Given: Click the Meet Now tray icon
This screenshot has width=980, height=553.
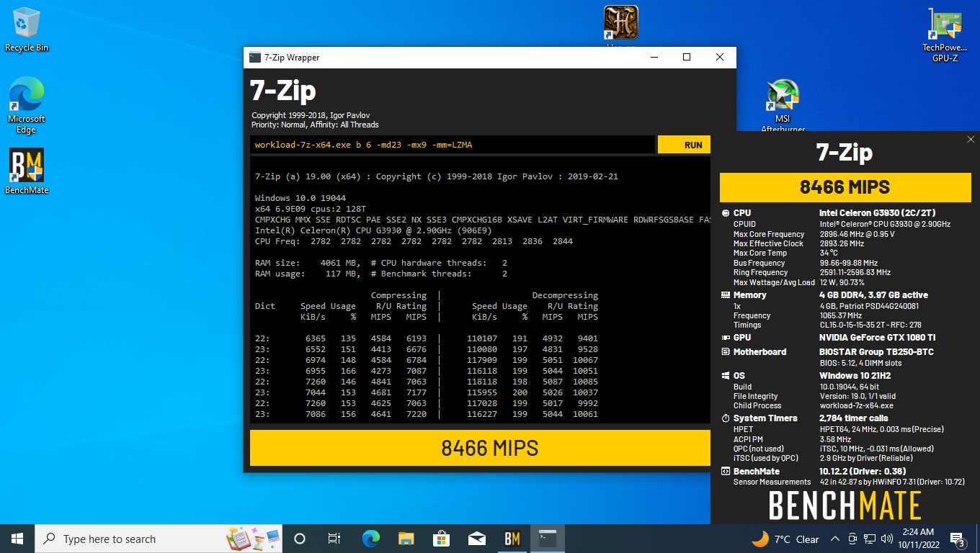Looking at the screenshot, I should pyautogui.click(x=852, y=539).
